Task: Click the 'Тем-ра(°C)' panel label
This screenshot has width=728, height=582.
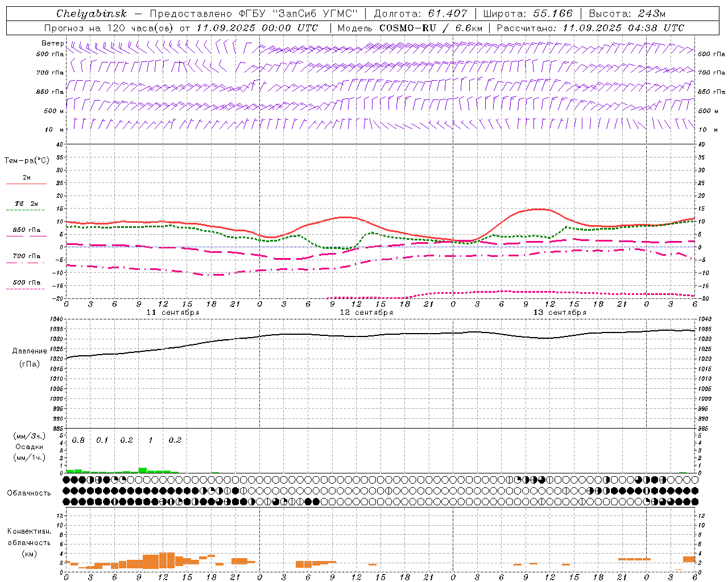Action: click(x=27, y=161)
